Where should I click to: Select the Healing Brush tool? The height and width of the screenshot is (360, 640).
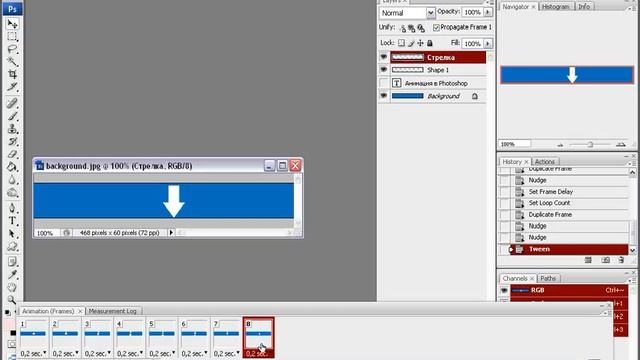pyautogui.click(x=12, y=103)
